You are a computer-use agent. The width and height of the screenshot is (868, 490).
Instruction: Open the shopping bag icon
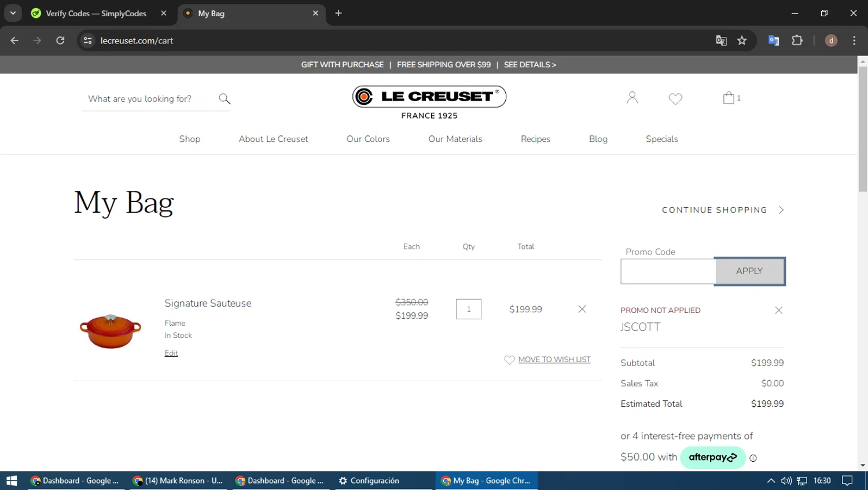coord(729,98)
